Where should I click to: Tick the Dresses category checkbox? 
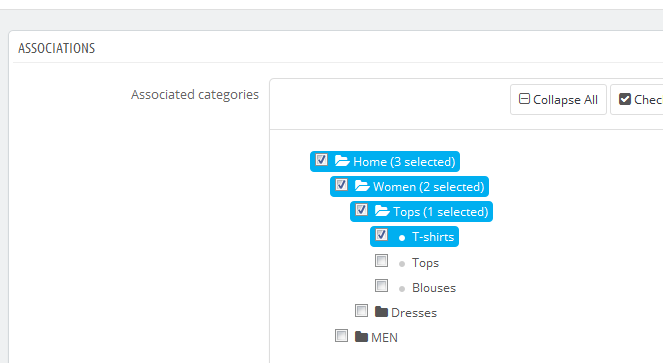pyautogui.click(x=361, y=311)
